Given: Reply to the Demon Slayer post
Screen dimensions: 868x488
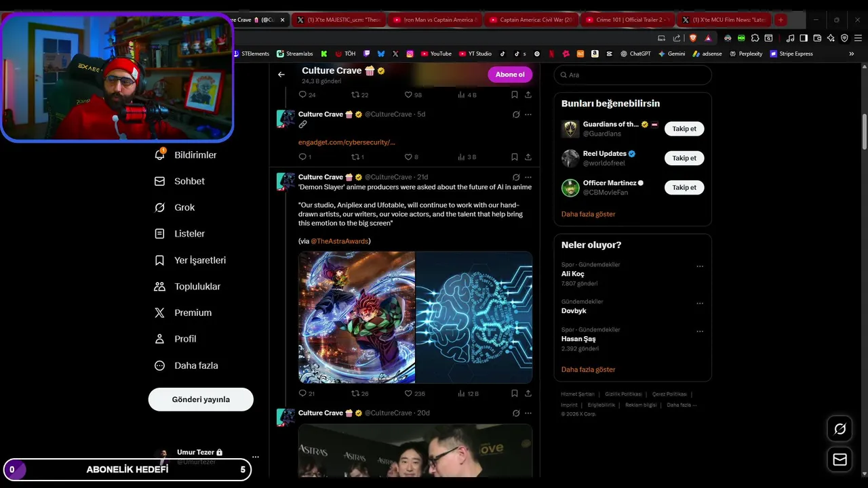Looking at the screenshot, I should pyautogui.click(x=306, y=394).
